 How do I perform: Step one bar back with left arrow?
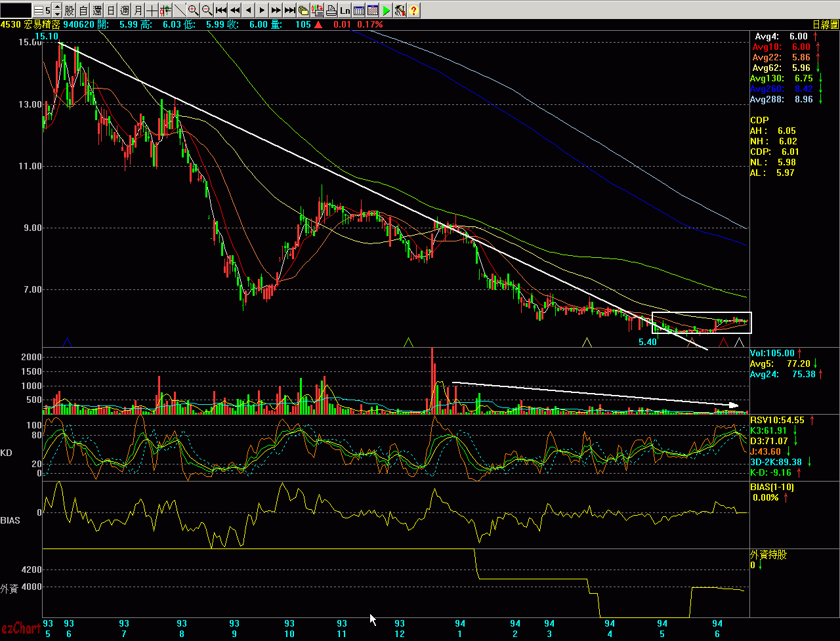(249, 10)
